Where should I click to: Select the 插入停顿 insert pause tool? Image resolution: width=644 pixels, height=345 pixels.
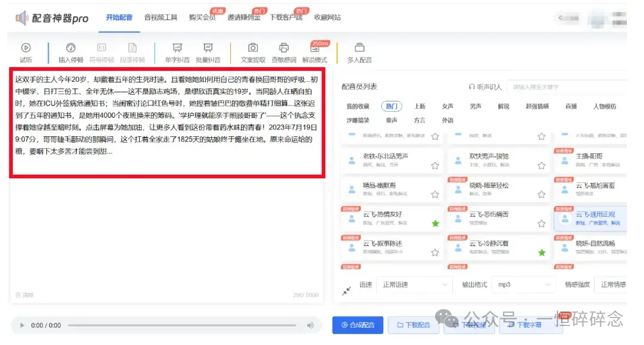click(x=71, y=48)
